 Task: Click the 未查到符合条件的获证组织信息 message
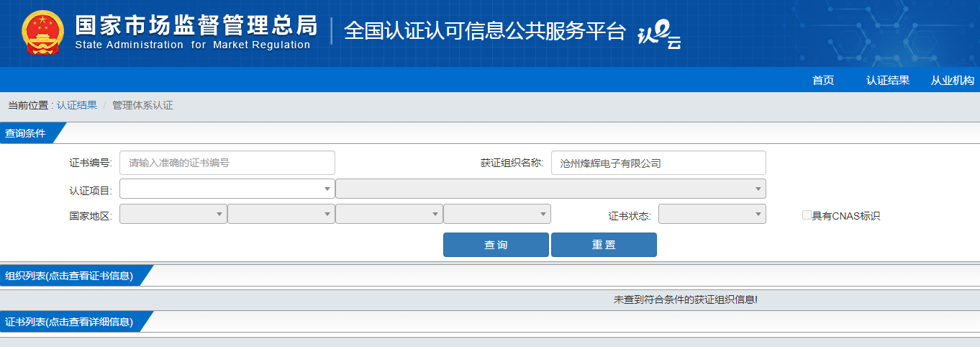pyautogui.click(x=686, y=299)
